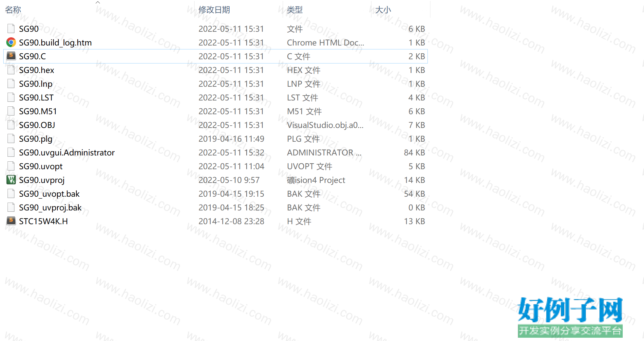Viewport: 644px width, 341px height.
Task: Click the file icon beside SG90.uvgui.Administrator
Action: tap(11, 153)
